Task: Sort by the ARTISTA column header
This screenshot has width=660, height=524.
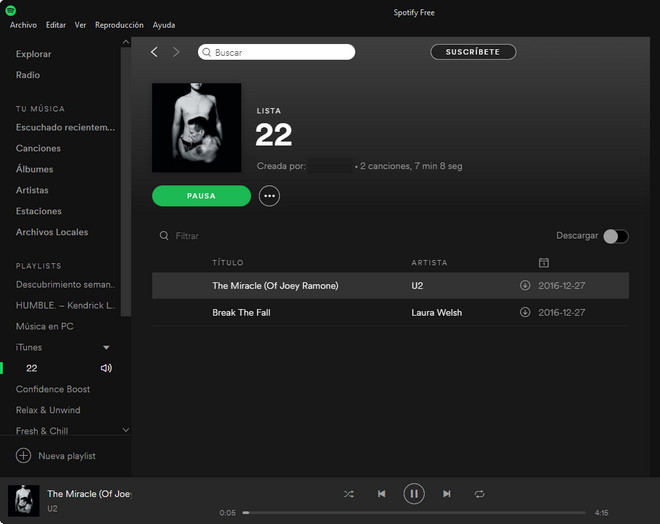Action: coord(429,263)
